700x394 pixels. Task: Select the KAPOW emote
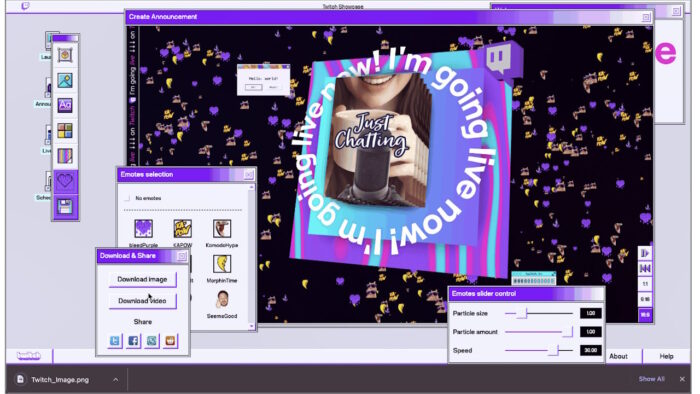pyautogui.click(x=182, y=228)
